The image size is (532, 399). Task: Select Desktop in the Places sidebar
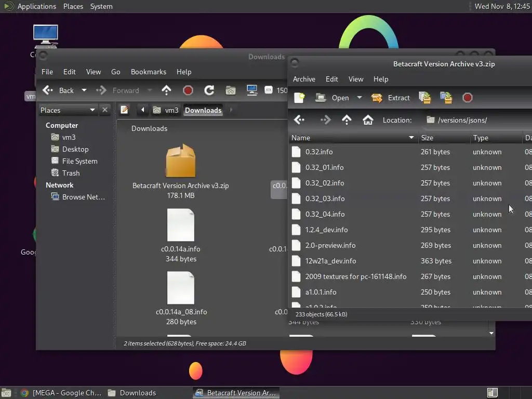pos(70,149)
